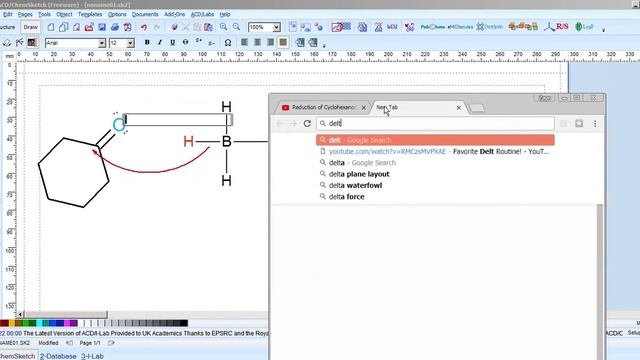Image resolution: width=640 pixels, height=360 pixels.
Task: Click the R/S stereo descriptor icon
Action: (x=562, y=27)
